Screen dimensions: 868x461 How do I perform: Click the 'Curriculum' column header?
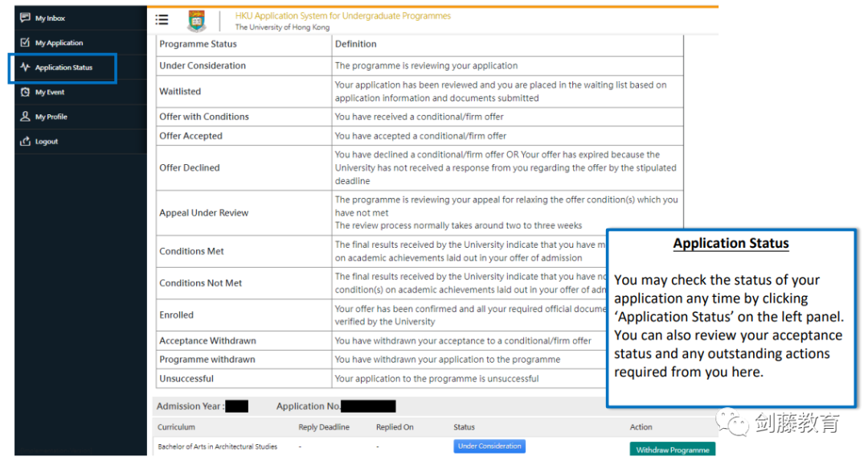tap(176, 427)
